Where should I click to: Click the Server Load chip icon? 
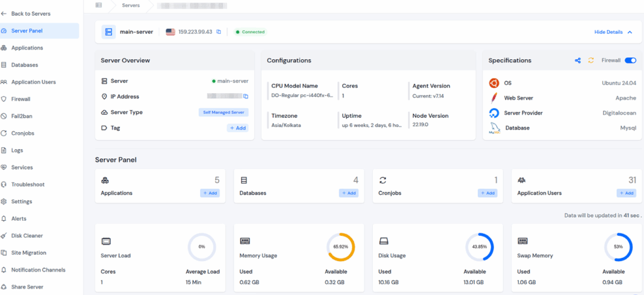[106, 241]
